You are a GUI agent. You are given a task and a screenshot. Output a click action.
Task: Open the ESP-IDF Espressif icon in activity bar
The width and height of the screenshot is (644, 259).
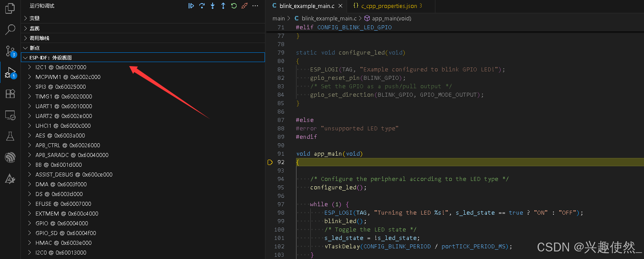click(10, 157)
